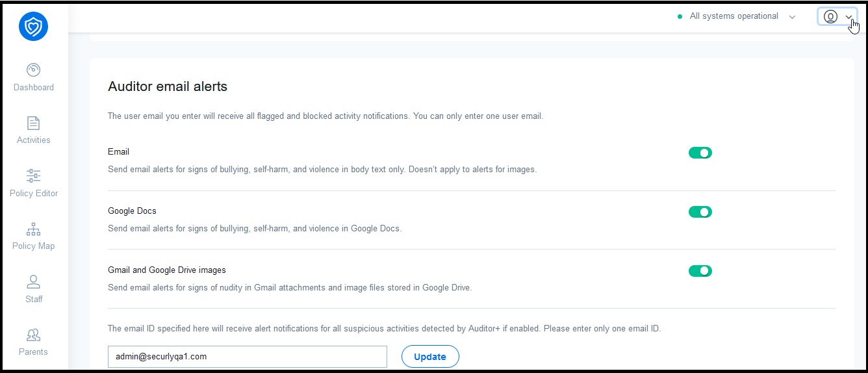Image resolution: width=868 pixels, height=373 pixels.
Task: Open the Policy Editor sliders icon
Action: (x=34, y=175)
